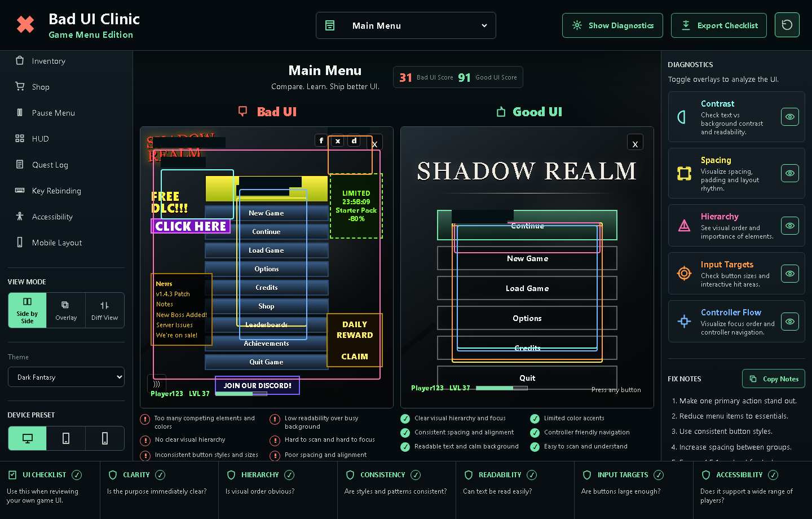Click Show Diagnostics button
812x519 pixels.
[612, 25]
